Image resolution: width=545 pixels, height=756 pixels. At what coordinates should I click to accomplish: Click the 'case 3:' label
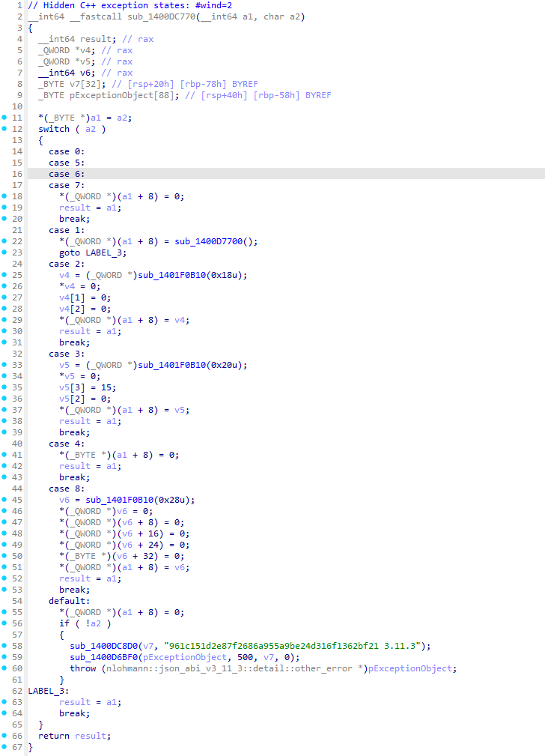point(67,354)
